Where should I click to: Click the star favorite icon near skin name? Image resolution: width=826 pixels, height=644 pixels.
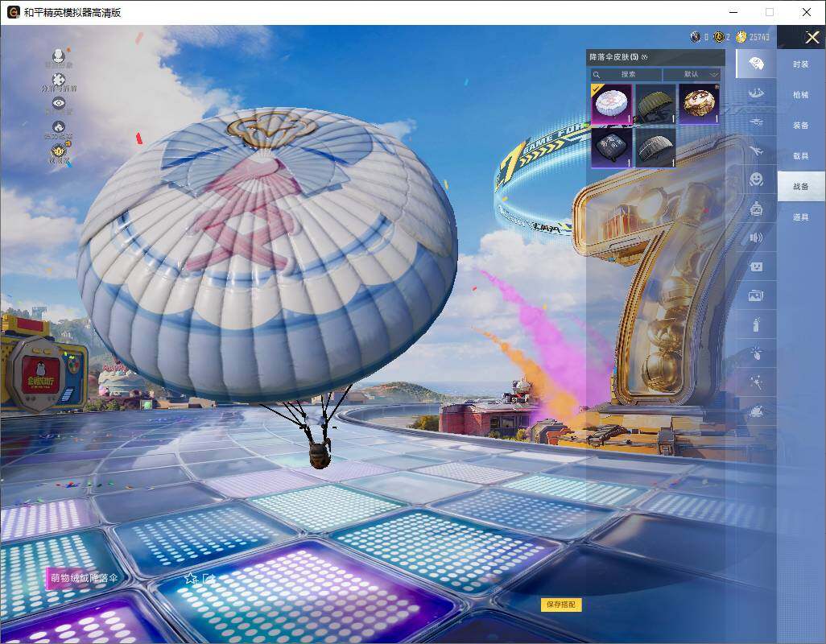191,579
